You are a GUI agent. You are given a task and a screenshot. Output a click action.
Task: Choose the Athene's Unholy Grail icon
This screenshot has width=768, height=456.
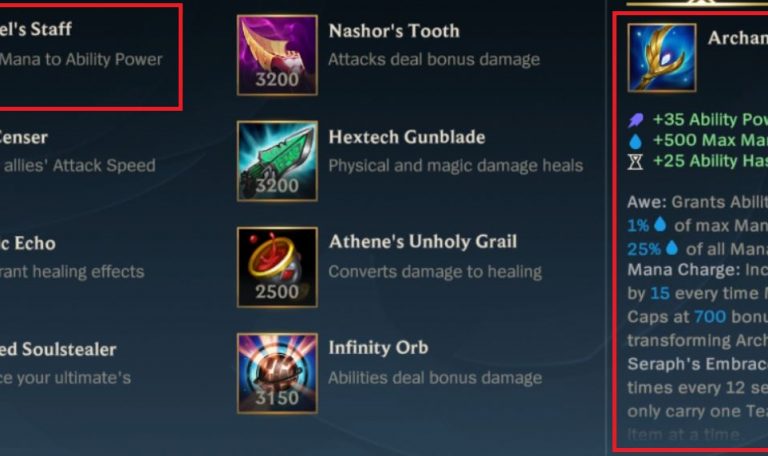277,267
